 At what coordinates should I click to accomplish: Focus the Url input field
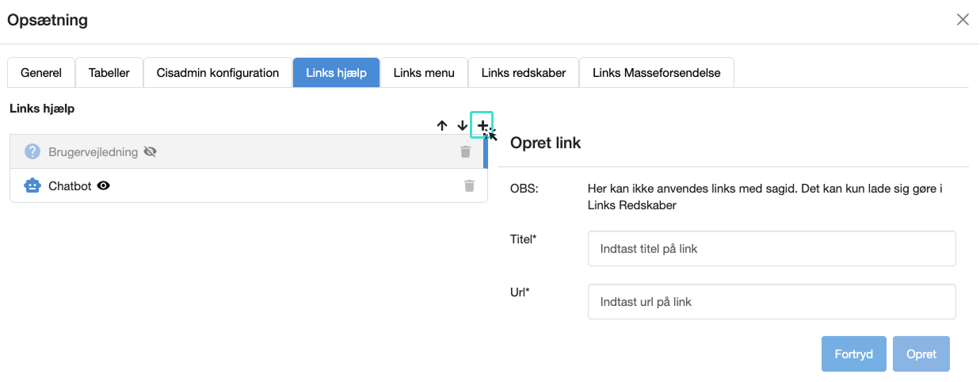[772, 302]
